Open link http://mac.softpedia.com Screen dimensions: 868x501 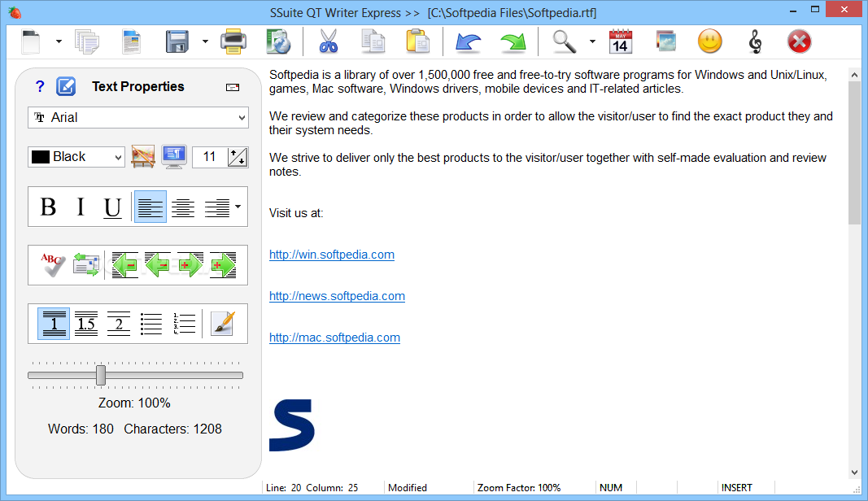coord(334,338)
